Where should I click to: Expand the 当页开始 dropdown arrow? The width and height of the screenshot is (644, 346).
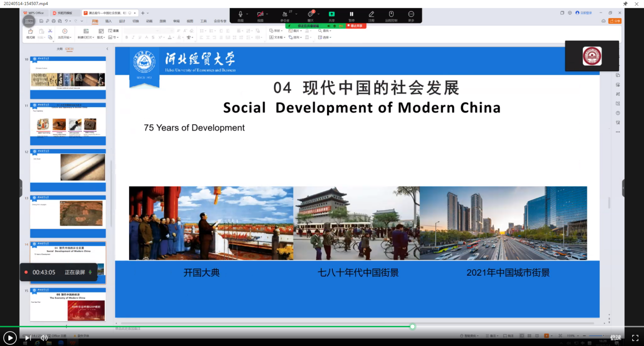coord(70,38)
